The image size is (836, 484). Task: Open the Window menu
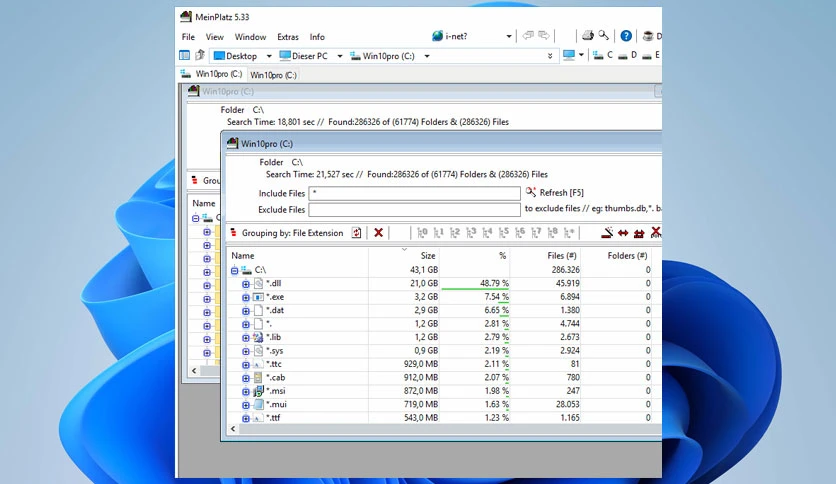pyautogui.click(x=250, y=37)
